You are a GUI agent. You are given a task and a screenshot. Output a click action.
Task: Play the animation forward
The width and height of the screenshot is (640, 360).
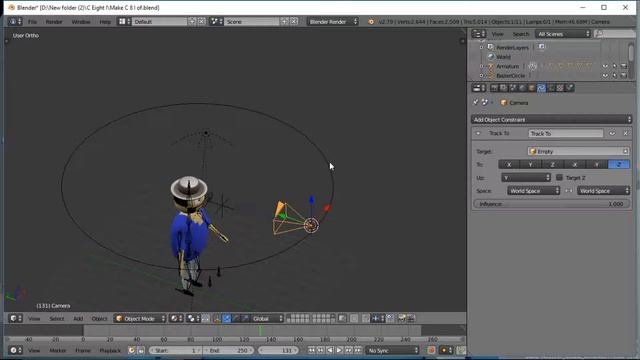(339, 350)
